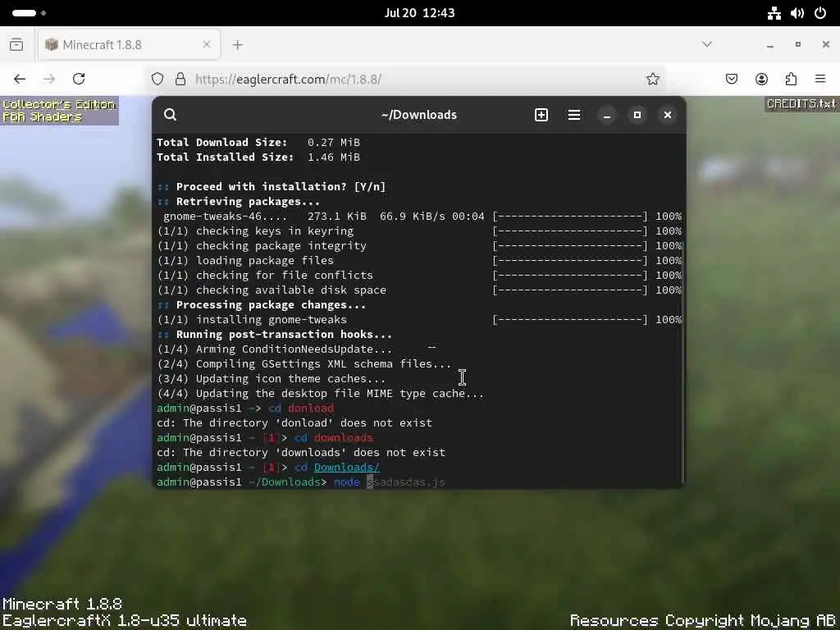Open the CREDITS.txt link
Viewport: 840px width, 630px height.
pyautogui.click(x=801, y=104)
